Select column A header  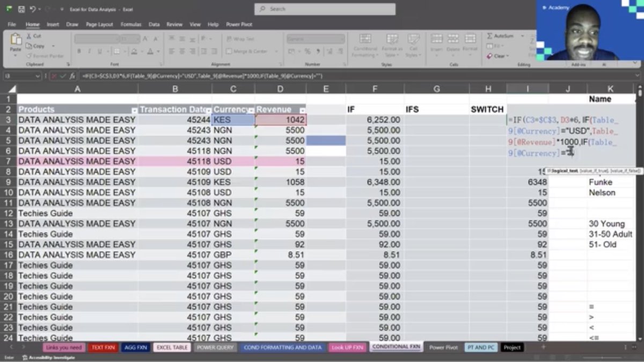click(77, 89)
